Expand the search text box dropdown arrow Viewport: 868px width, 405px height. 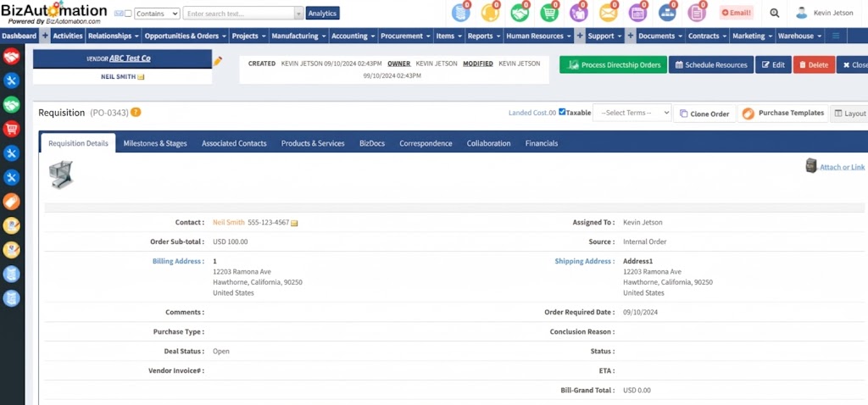(x=299, y=14)
